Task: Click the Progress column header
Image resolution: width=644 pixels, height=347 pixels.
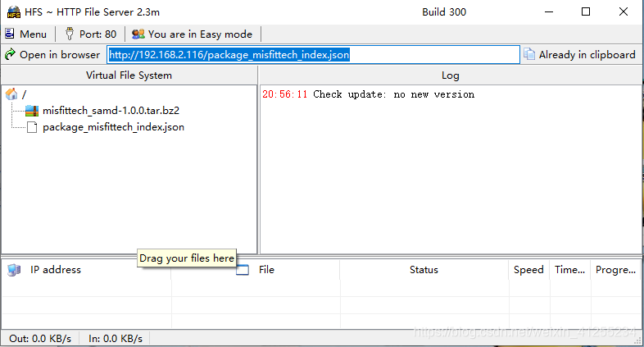Action: 615,270
